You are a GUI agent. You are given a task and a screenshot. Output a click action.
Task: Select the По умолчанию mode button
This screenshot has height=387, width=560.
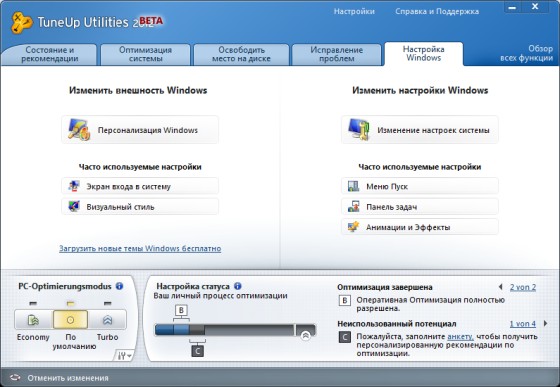click(x=70, y=320)
